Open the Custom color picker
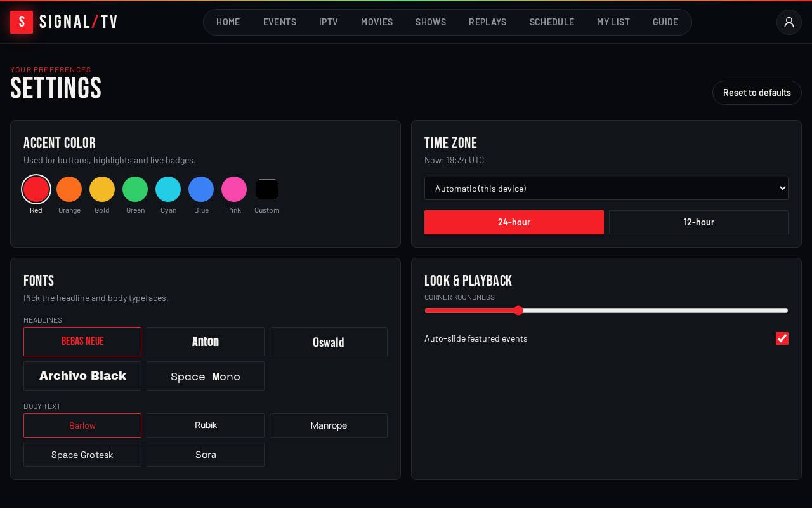 [267, 189]
